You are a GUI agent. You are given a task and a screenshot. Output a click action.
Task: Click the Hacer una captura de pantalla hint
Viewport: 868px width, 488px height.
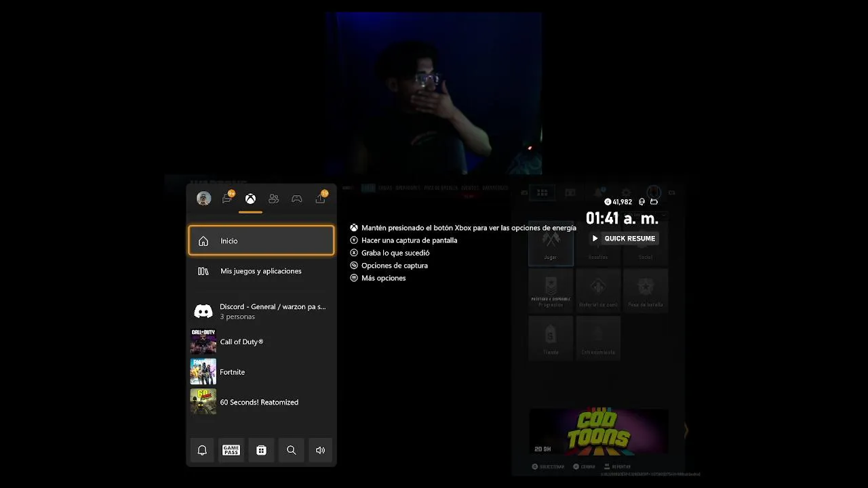(403, 241)
